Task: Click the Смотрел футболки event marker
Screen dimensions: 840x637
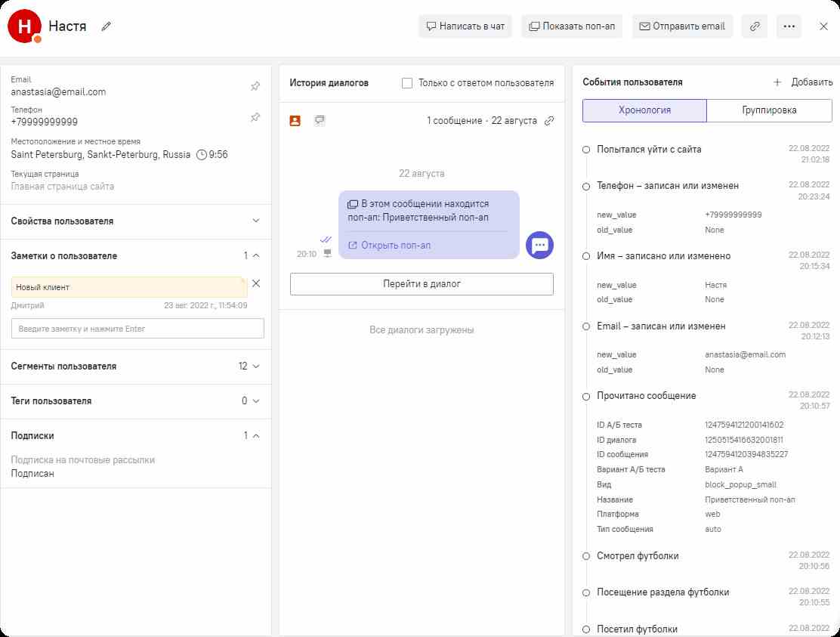Action: point(586,557)
